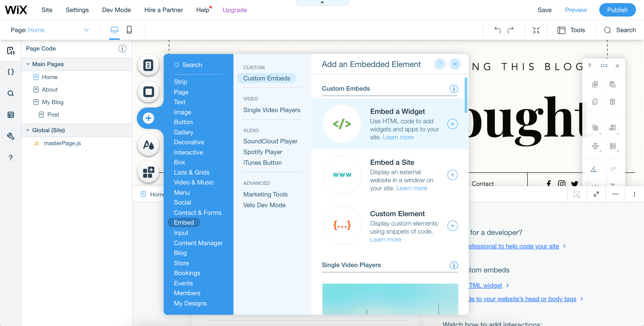
Task: Click the paste icon in the floating toolbar
Action: 612,84
